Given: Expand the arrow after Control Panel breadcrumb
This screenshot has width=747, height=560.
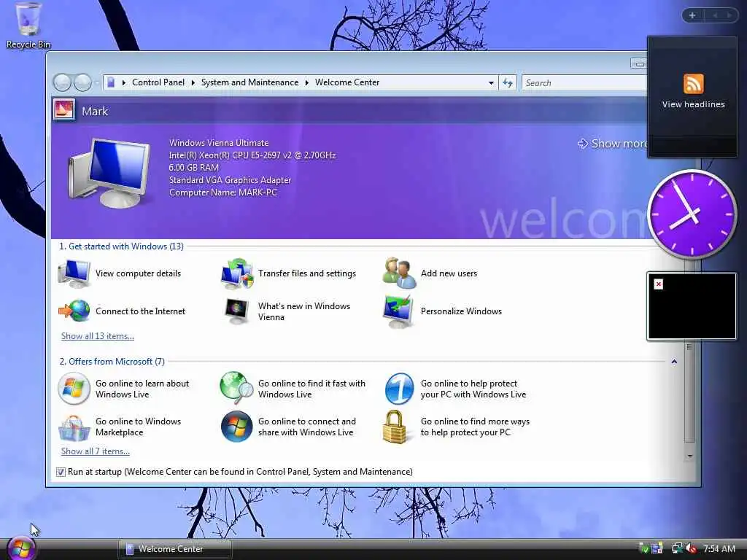Looking at the screenshot, I should (x=193, y=83).
